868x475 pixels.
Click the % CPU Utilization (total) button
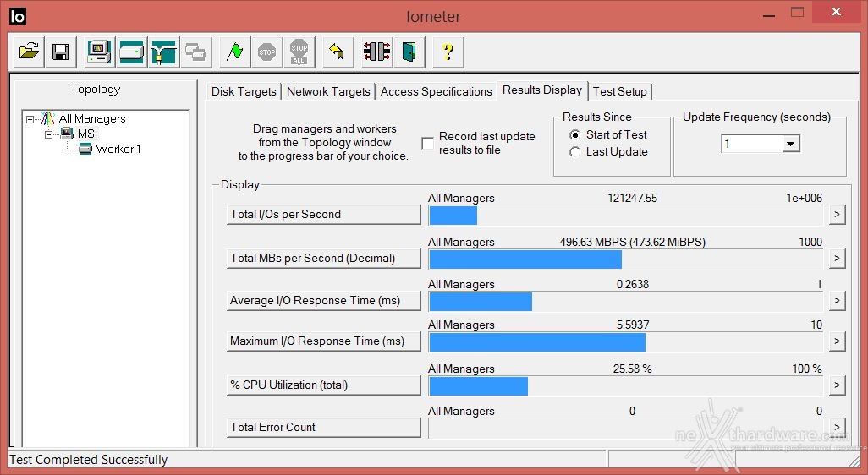[324, 385]
